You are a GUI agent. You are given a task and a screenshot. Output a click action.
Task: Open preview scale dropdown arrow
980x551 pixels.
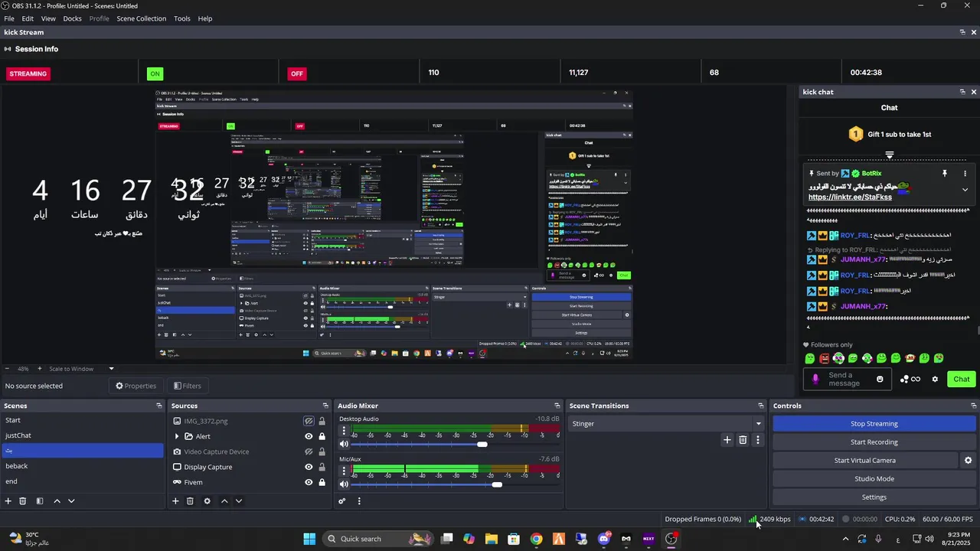coord(111,369)
